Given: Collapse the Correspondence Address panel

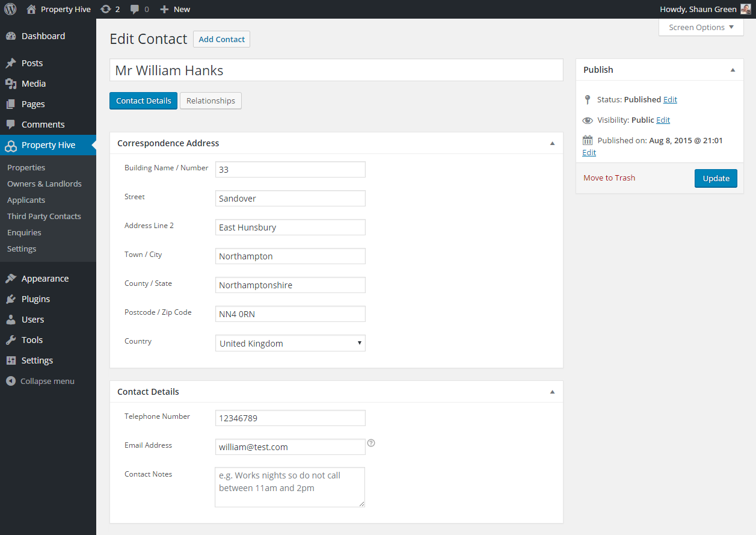Looking at the screenshot, I should 552,143.
